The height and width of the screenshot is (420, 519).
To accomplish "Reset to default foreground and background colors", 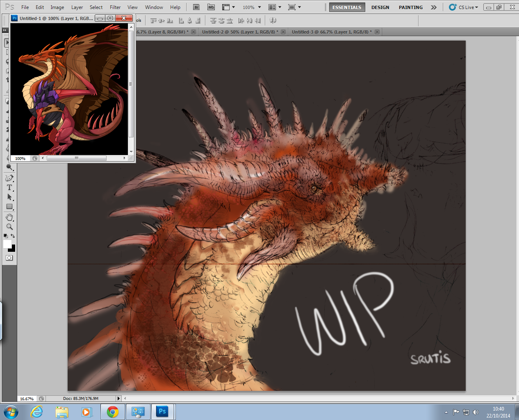I will [x=5, y=236].
